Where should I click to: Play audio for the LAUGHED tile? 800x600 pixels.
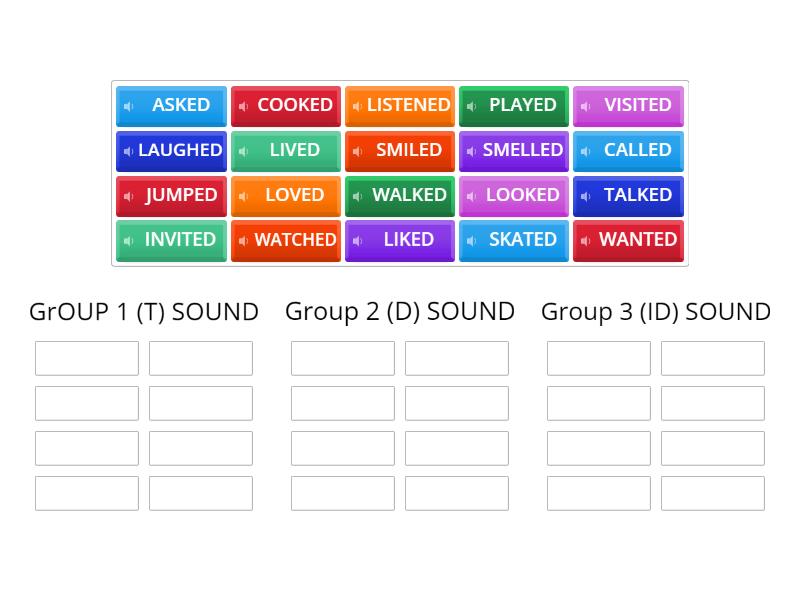coord(129,151)
